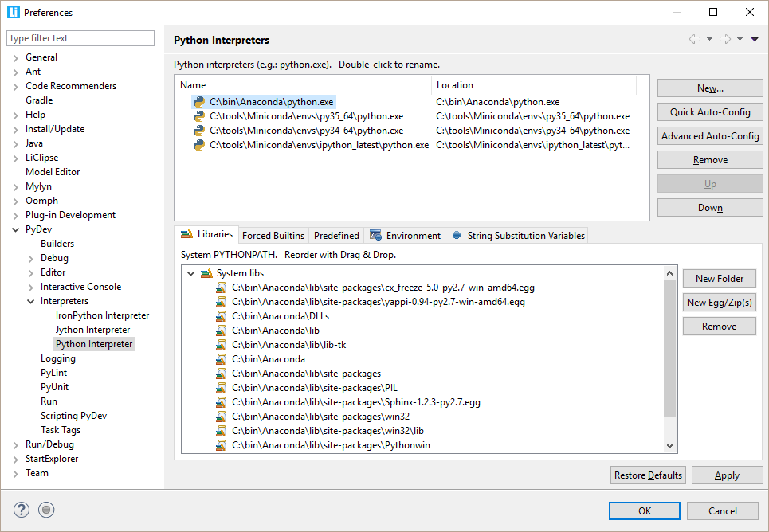769x532 pixels.
Task: Click library list scroll up arrow
Action: click(669, 272)
